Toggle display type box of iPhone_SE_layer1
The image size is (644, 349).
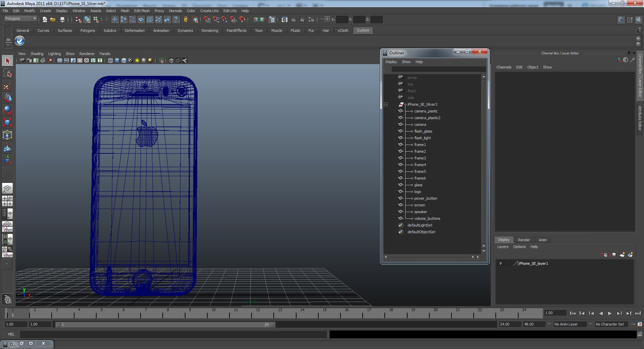click(508, 263)
